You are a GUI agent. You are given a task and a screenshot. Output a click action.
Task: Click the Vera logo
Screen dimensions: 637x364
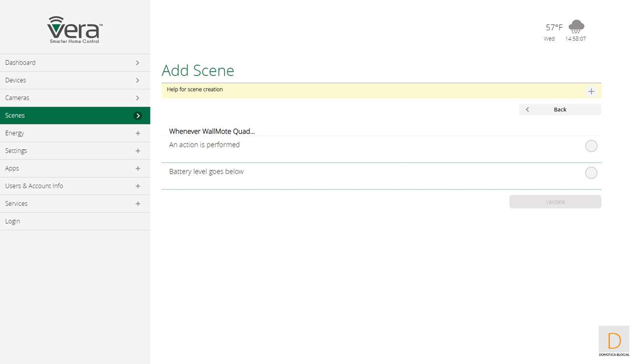(x=75, y=29)
